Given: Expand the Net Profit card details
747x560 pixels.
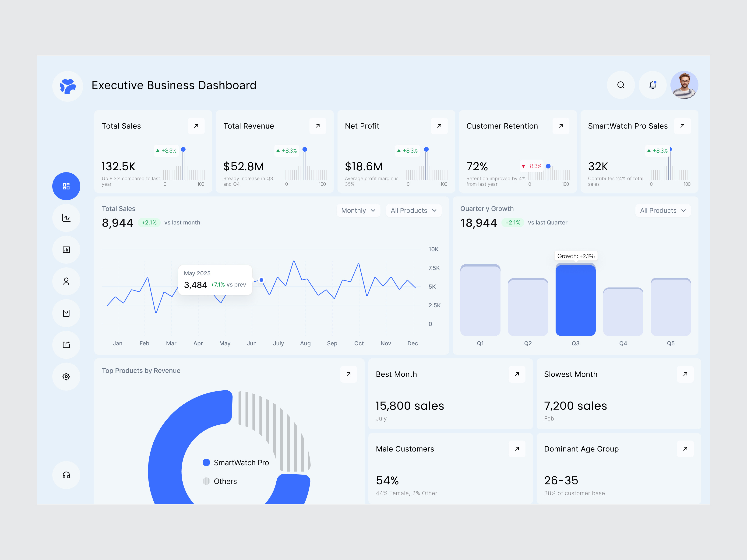Looking at the screenshot, I should (x=439, y=126).
